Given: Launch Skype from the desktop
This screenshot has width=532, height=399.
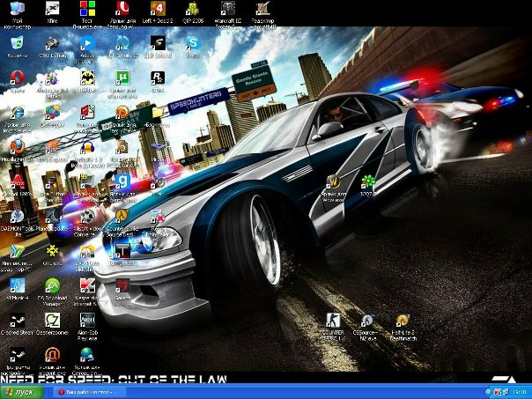Looking at the screenshot, I should click(x=192, y=43).
